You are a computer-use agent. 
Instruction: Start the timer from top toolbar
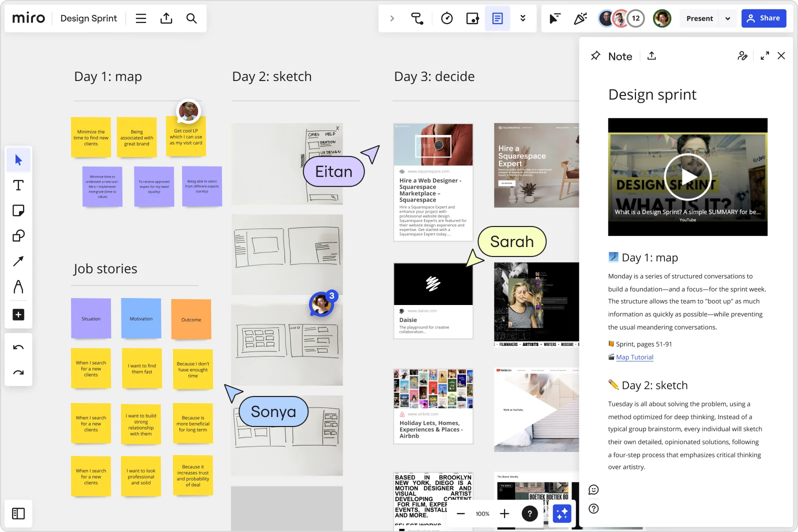(446, 18)
